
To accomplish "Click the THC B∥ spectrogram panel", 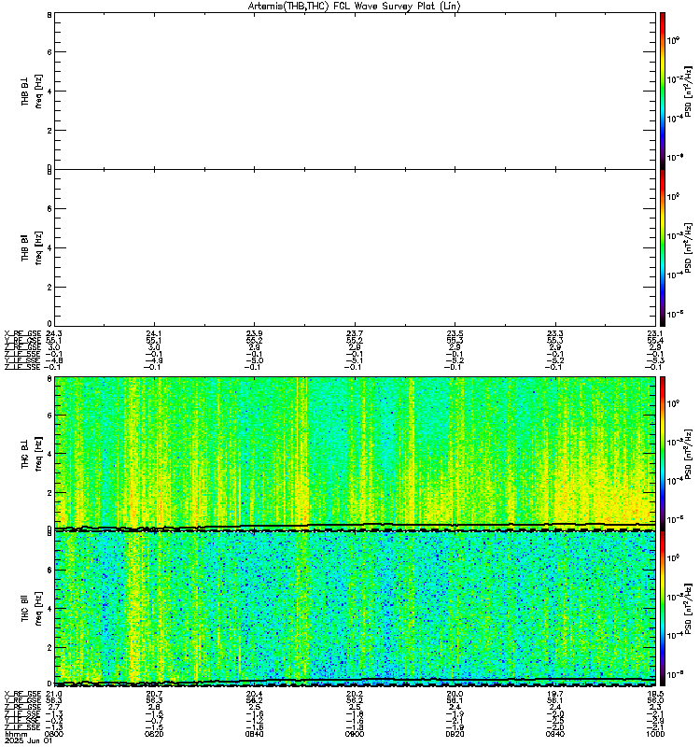I will [x=356, y=609].
